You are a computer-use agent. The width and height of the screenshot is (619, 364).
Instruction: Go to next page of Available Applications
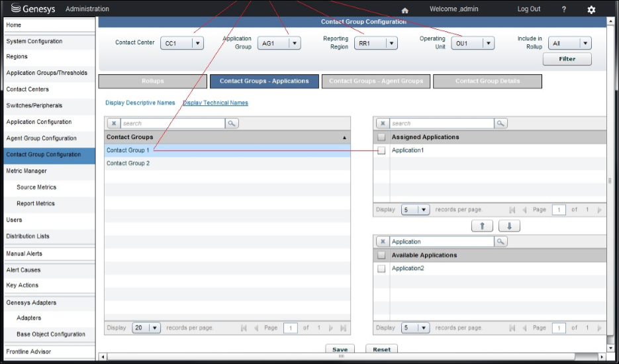[x=600, y=328]
